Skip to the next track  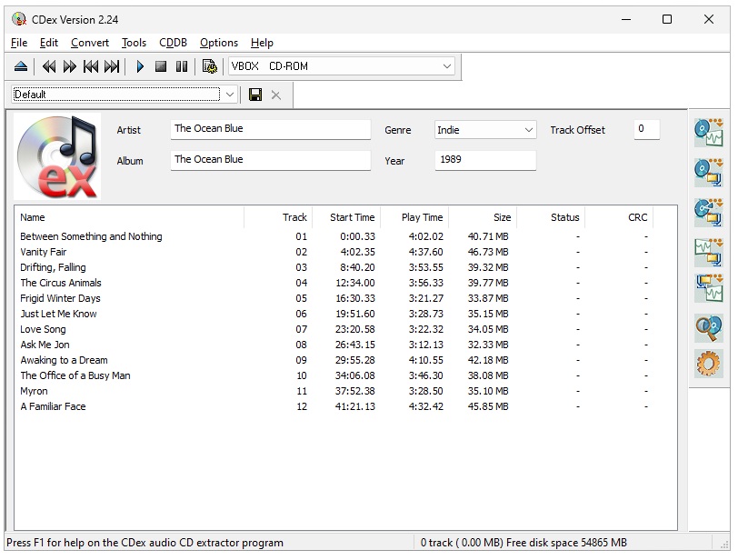pos(112,66)
